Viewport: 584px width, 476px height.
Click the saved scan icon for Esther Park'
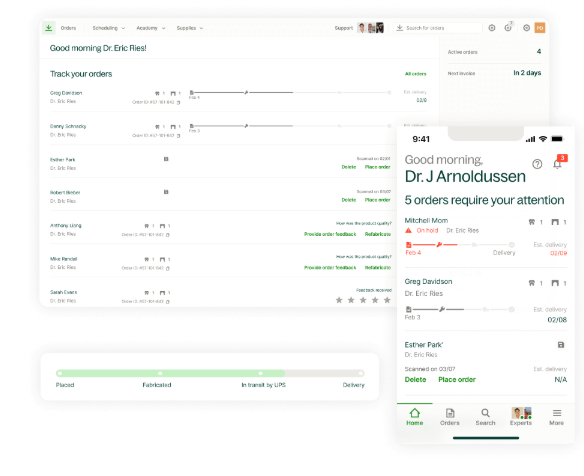pos(561,345)
